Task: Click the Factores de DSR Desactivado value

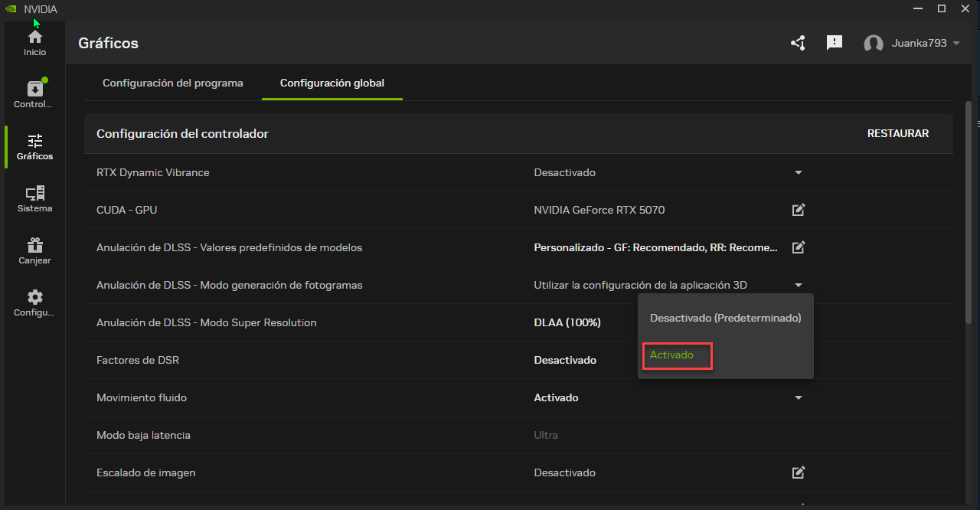Action: (x=565, y=360)
